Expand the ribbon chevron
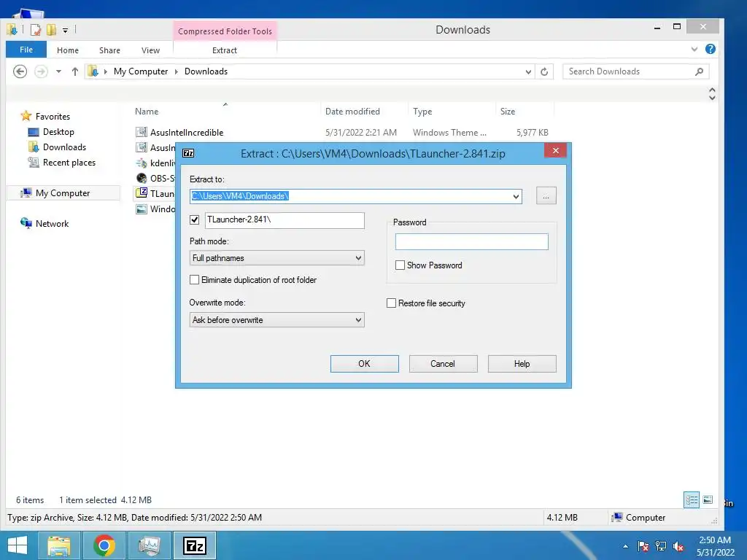This screenshot has width=747, height=560. click(694, 49)
